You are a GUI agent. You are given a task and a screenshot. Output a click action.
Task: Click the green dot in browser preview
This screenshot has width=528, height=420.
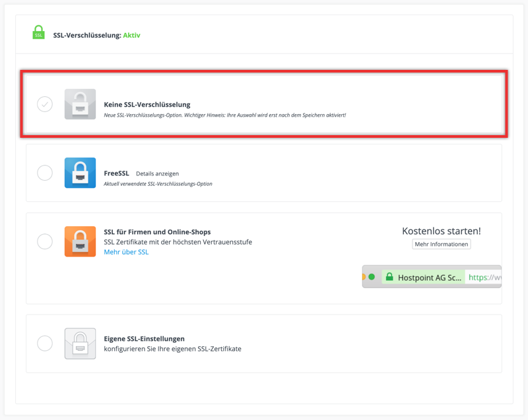click(x=372, y=277)
